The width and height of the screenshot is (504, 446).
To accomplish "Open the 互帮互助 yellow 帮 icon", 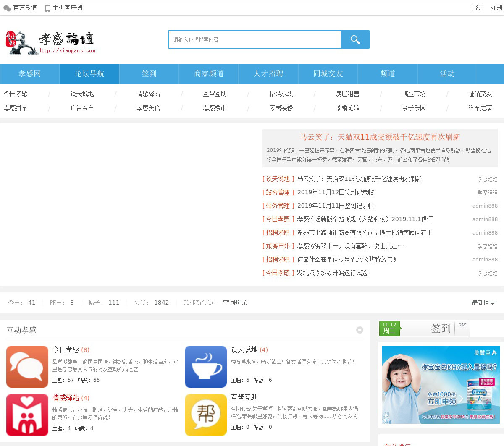I will [x=205, y=415].
